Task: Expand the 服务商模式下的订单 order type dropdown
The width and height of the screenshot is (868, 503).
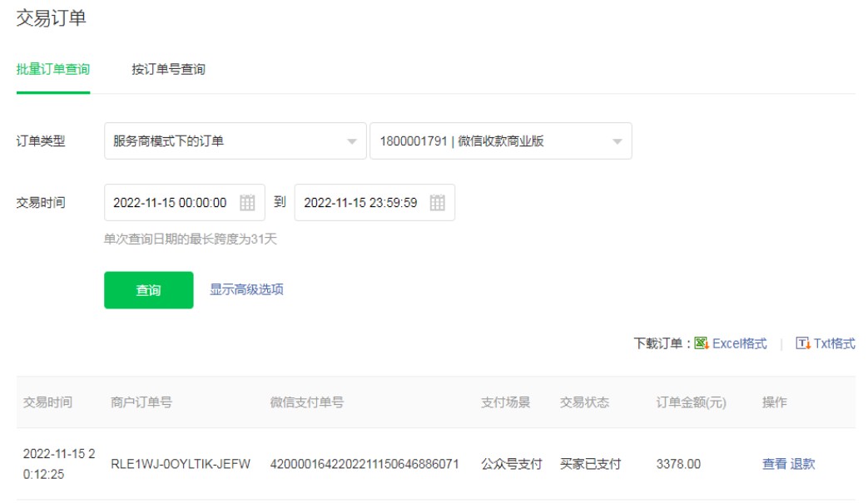Action: click(235, 141)
